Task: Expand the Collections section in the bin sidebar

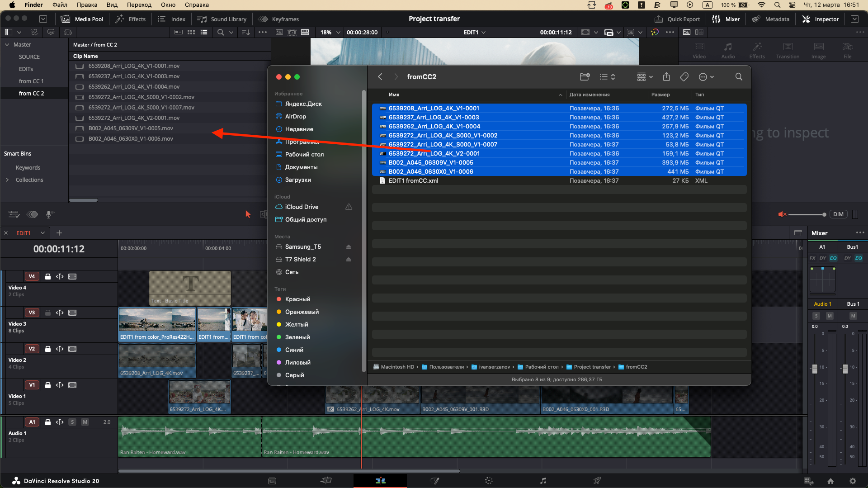Action: 8,180
